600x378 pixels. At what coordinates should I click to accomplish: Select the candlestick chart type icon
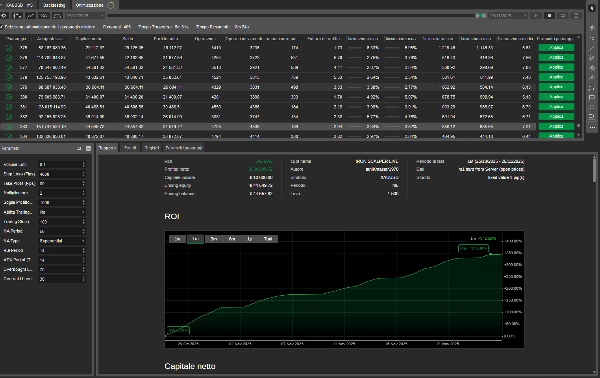click(x=17, y=16)
